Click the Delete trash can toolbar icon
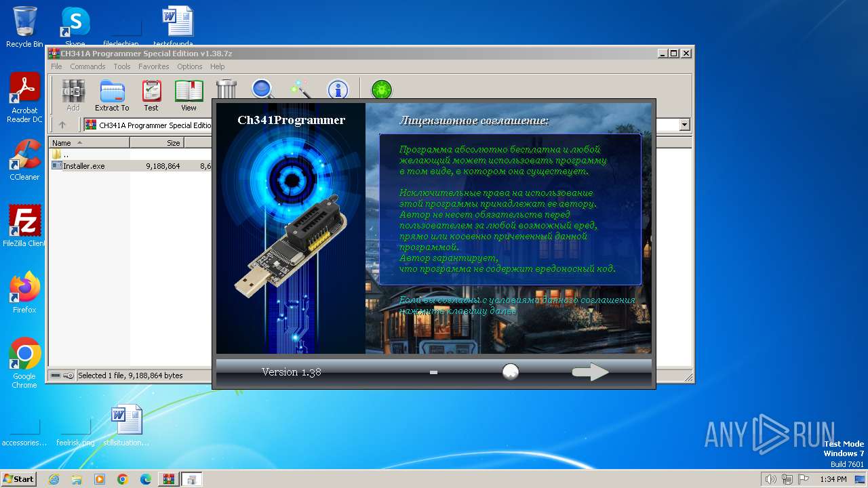The height and width of the screenshot is (488, 868). (x=226, y=89)
